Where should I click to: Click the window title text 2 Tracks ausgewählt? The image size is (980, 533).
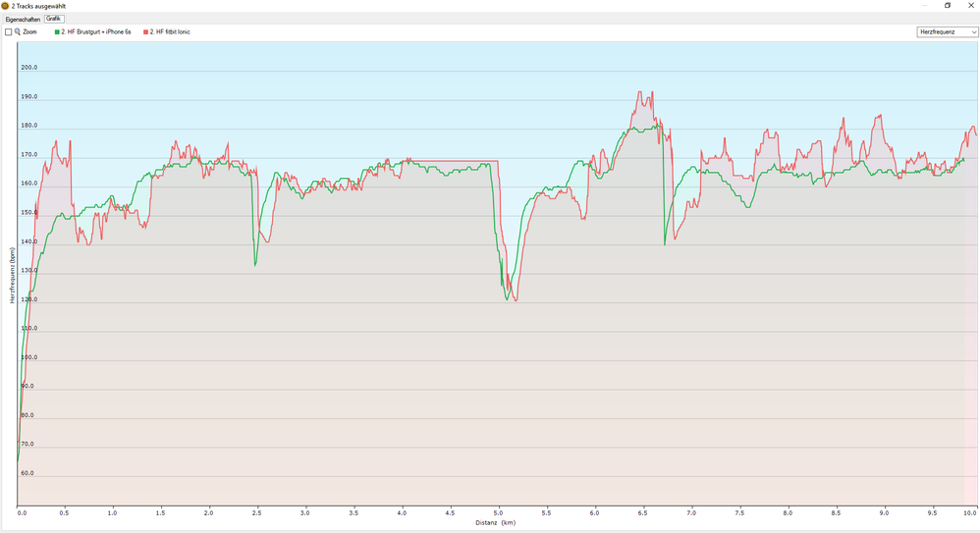click(40, 6)
